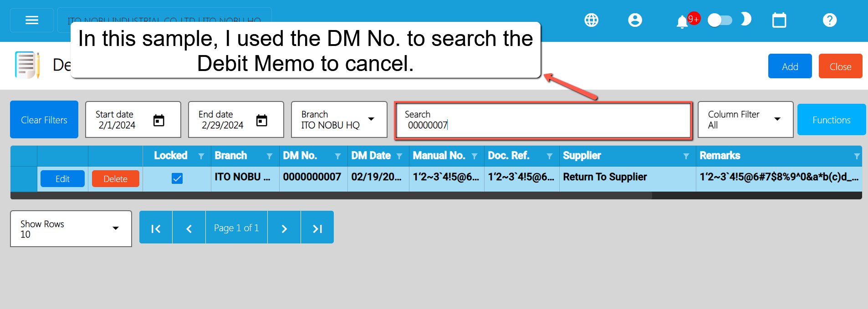
Task: Uncheck the Locked checkbox in row
Action: pyautogui.click(x=177, y=178)
